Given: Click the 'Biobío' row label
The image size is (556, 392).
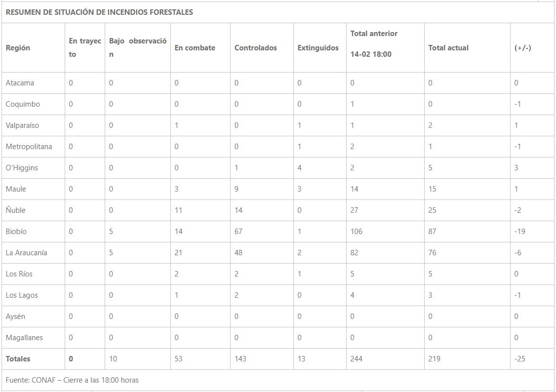Looking at the screenshot, I should (16, 231).
